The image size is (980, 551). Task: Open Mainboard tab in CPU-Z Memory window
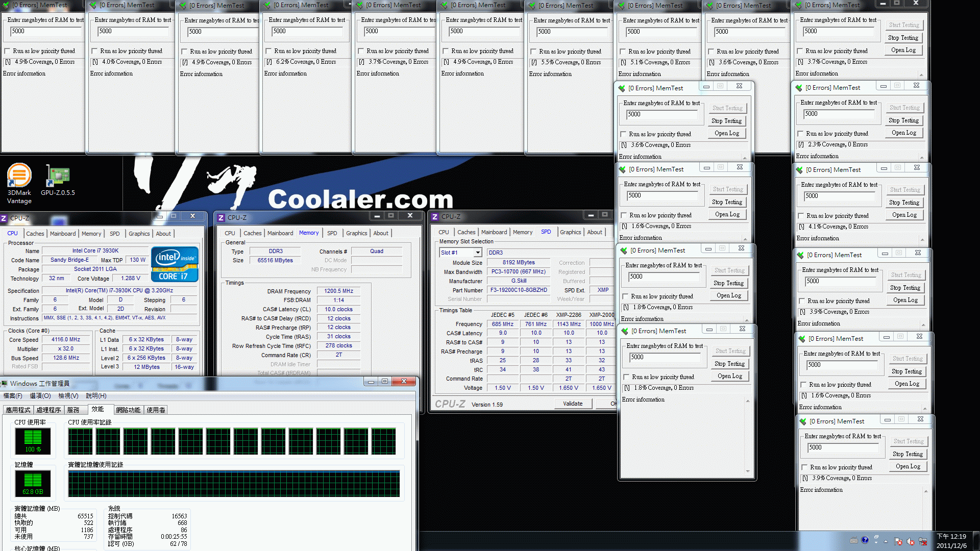(x=280, y=233)
